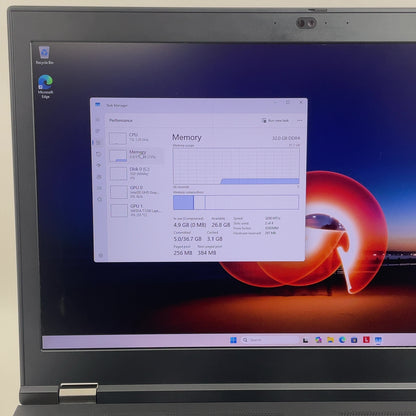Open the three-dot more options menu
416x416 pixels.
click(300, 120)
